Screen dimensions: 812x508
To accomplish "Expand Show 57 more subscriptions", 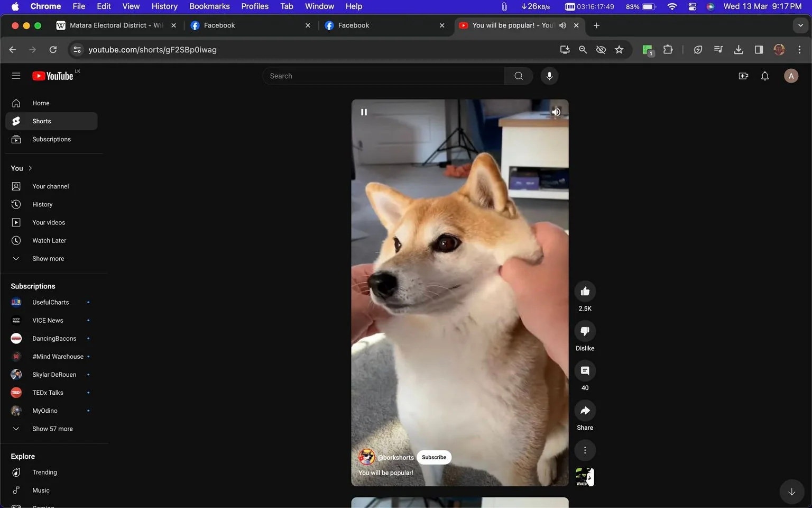I will coord(51,429).
